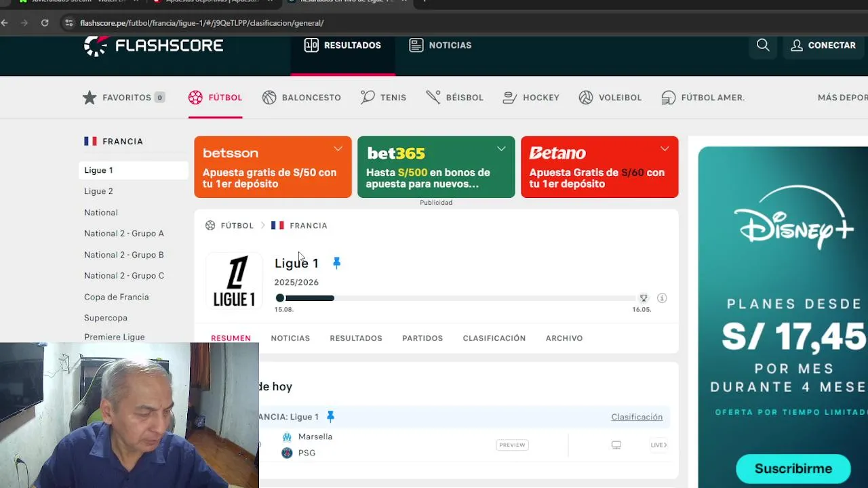This screenshot has height=488, width=868.
Task: Open the Más Deportes dropdown
Action: (843, 98)
